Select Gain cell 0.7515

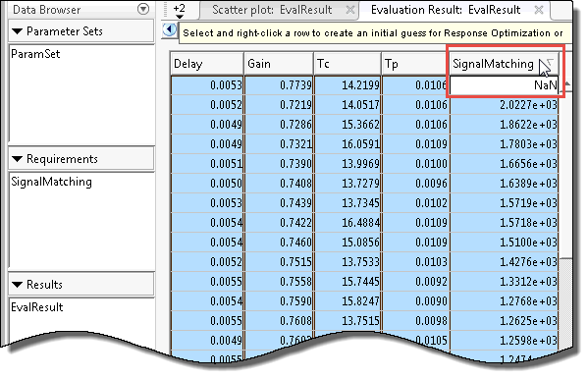tap(279, 262)
